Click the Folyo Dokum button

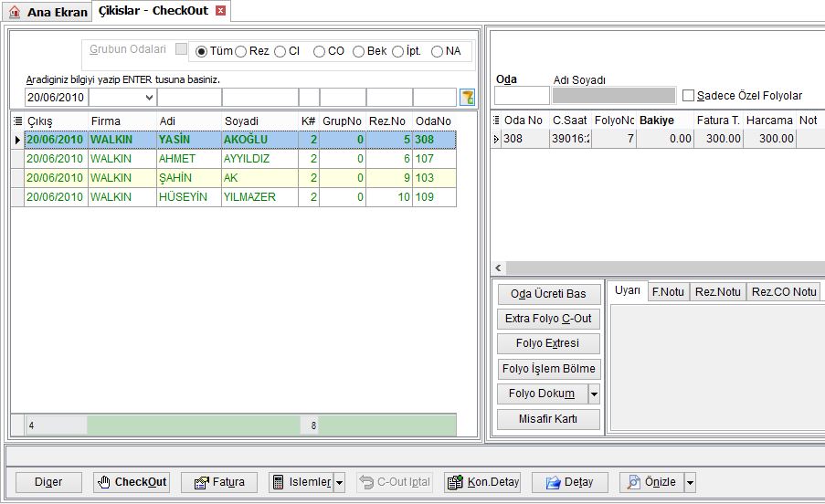click(x=542, y=394)
